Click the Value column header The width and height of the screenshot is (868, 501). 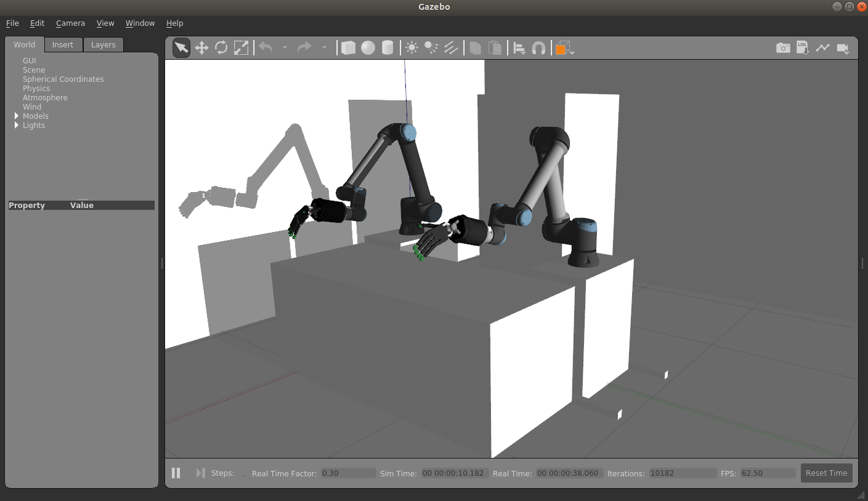(x=82, y=206)
